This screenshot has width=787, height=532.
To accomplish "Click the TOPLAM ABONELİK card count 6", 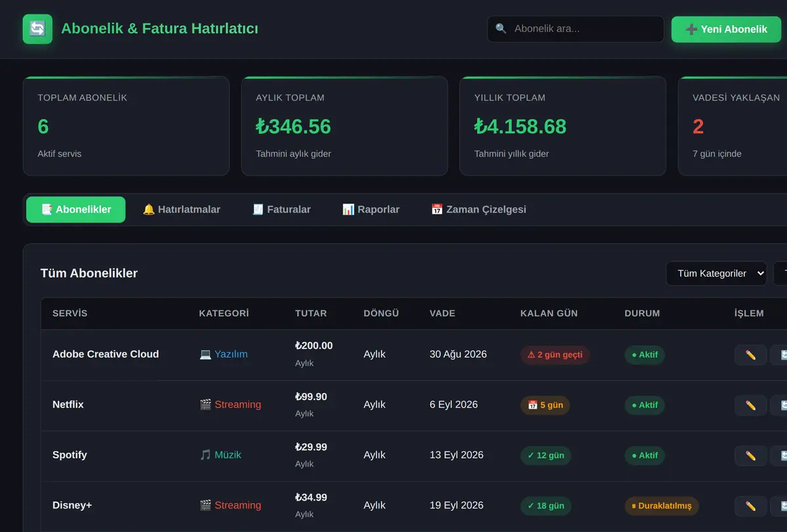I will [x=43, y=127].
